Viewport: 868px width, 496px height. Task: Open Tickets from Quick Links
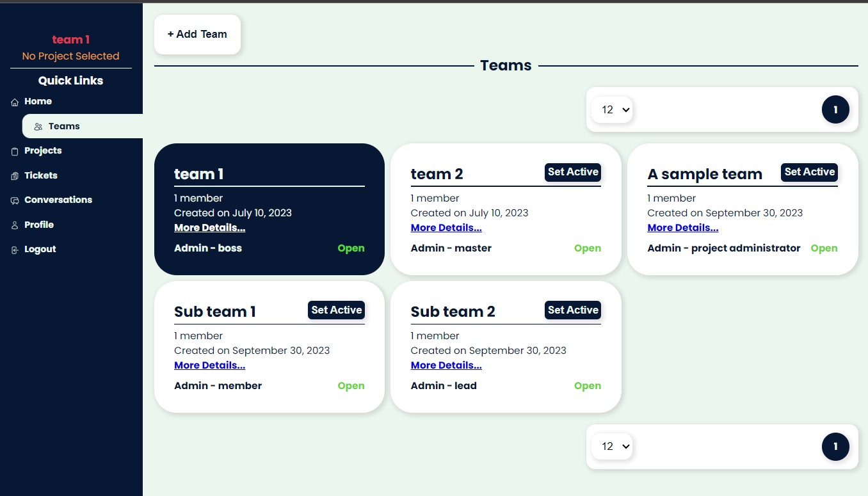click(41, 175)
